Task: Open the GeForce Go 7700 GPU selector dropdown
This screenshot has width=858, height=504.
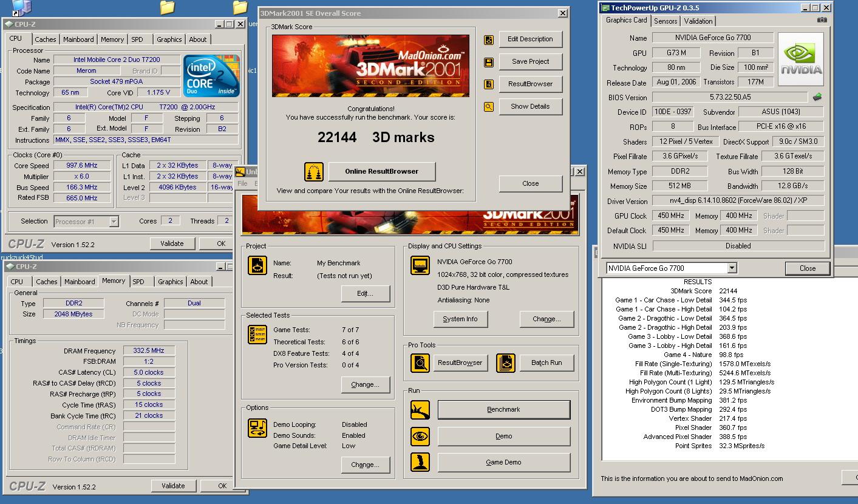Action: click(732, 268)
